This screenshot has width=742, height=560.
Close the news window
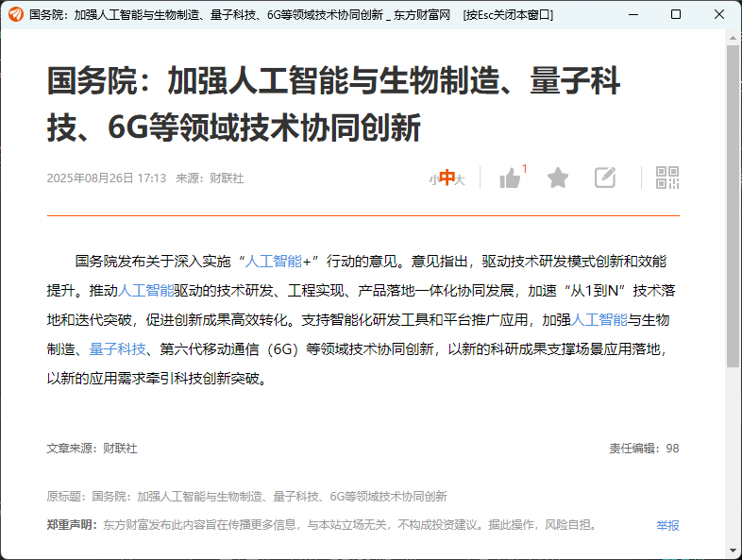(718, 14)
